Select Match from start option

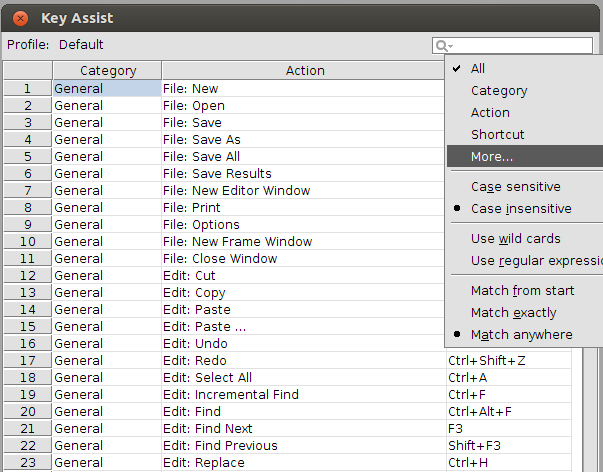point(522,291)
